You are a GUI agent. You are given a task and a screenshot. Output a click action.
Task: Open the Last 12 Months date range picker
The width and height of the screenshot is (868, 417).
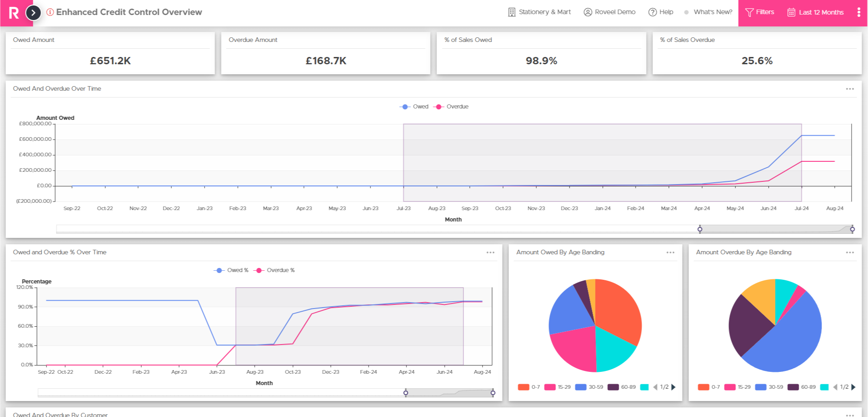(816, 12)
